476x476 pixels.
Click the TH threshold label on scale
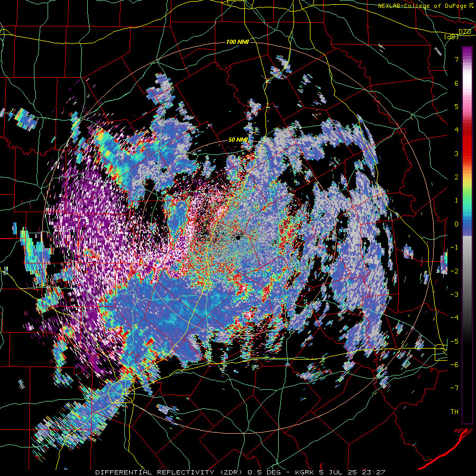coord(454,412)
